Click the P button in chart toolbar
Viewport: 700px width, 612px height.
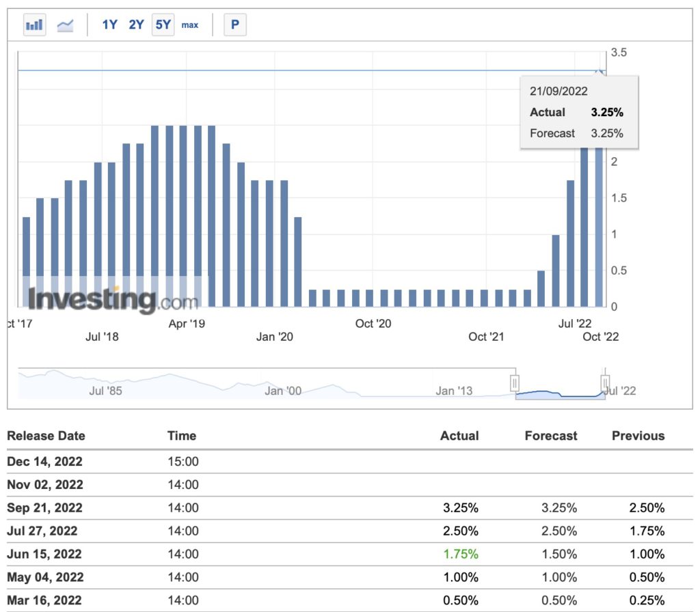tap(234, 25)
